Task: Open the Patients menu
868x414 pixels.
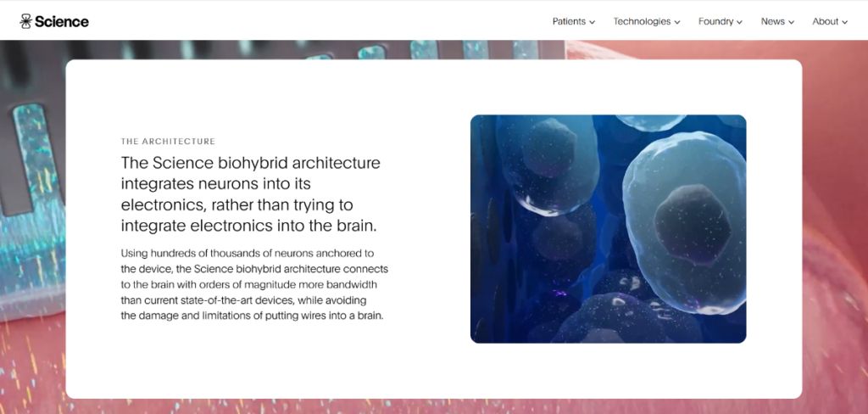Action: (x=569, y=21)
